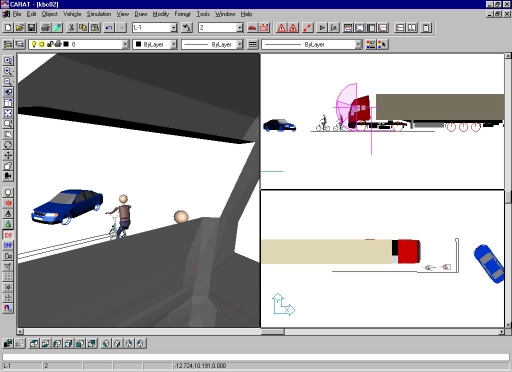512x372 pixels.
Task: Click the L-1 status bar field
Action: click(22, 366)
